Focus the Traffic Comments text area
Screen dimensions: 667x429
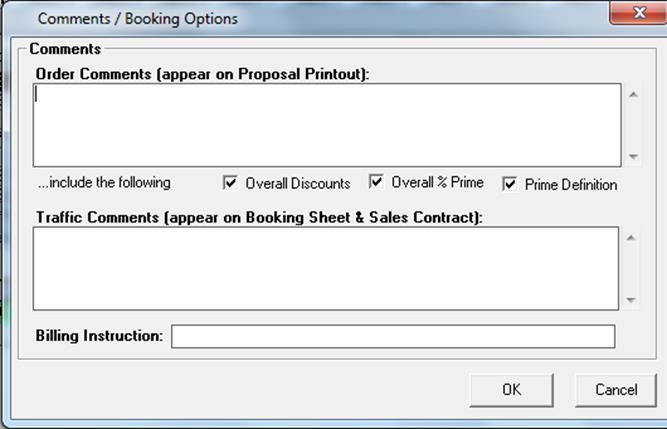point(325,268)
